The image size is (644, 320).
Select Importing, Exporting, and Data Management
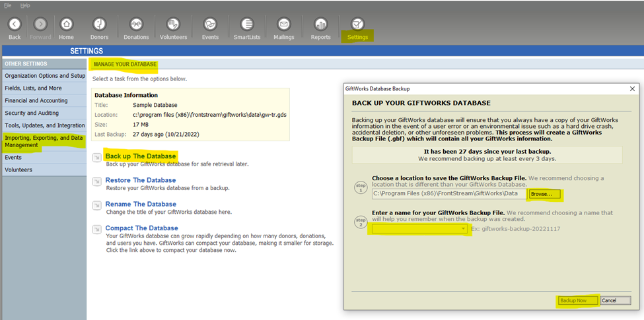[x=44, y=142]
